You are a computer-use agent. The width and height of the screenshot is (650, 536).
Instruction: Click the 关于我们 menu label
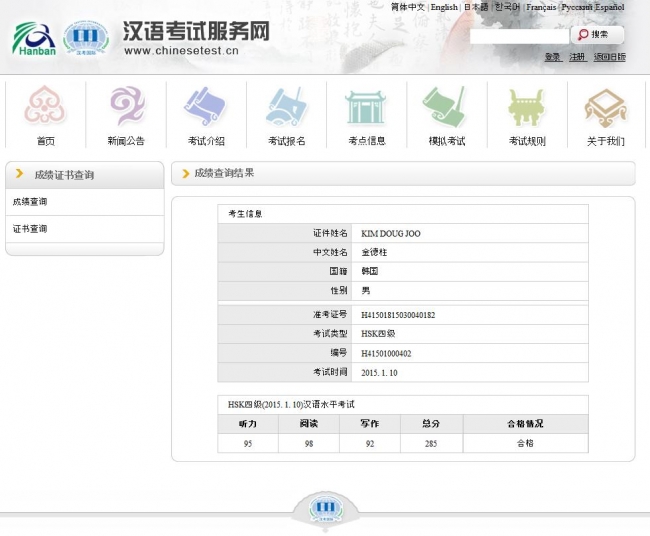coord(606,141)
